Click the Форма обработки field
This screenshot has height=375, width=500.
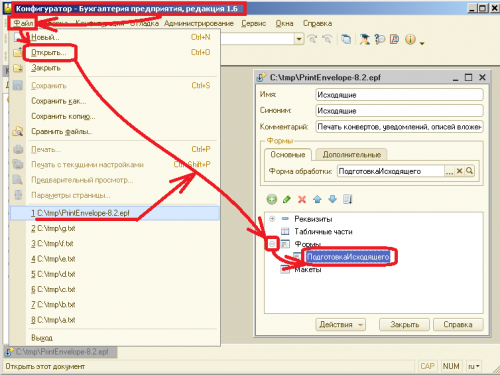point(391,171)
